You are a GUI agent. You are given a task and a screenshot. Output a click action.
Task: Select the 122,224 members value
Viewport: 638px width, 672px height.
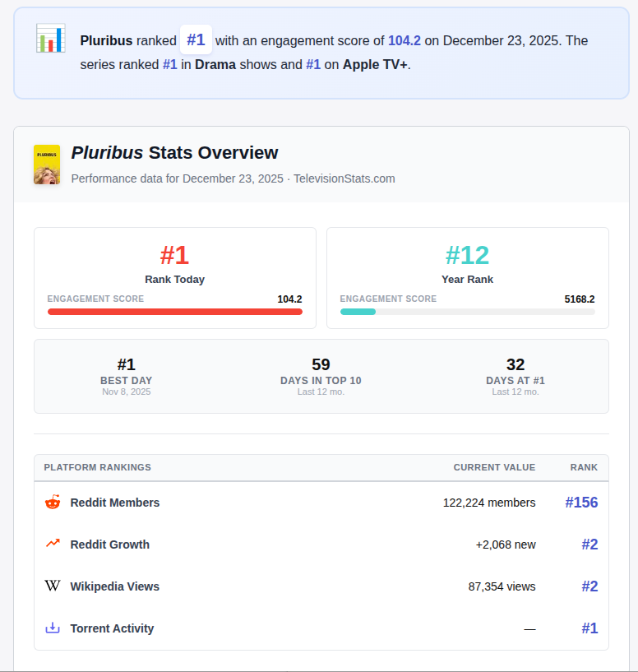pos(489,503)
